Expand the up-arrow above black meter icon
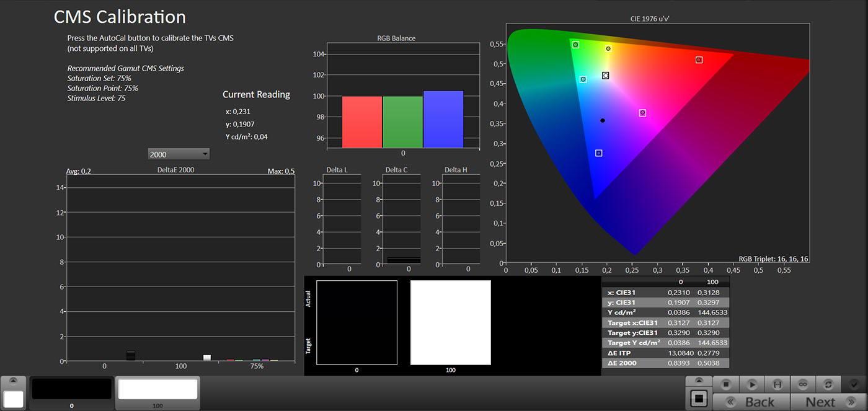This screenshot has height=411, width=868. click(x=699, y=381)
